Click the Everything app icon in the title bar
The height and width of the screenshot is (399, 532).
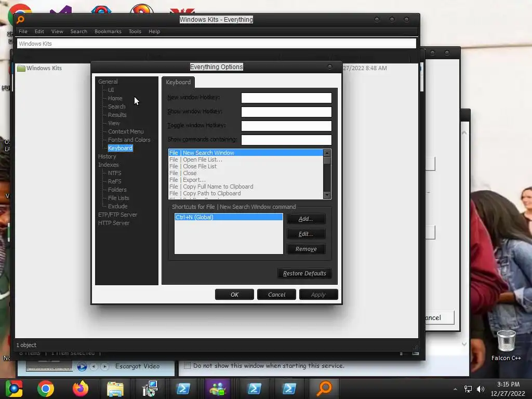tap(20, 20)
